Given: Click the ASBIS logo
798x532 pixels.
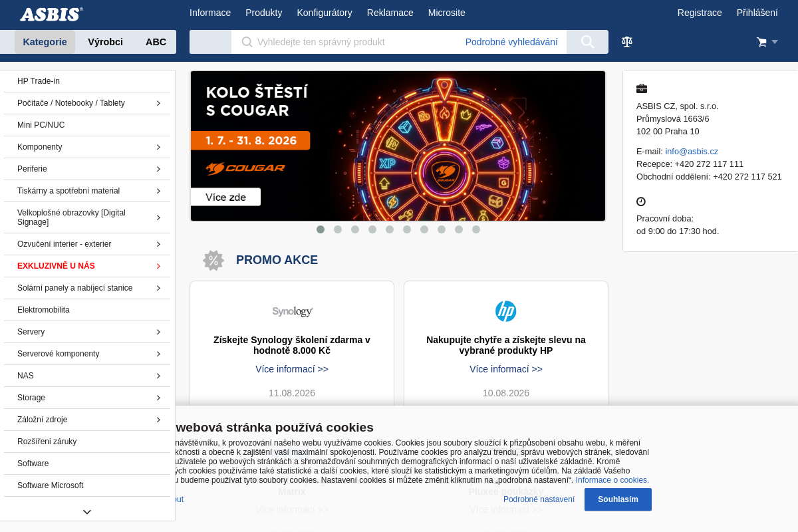Looking at the screenshot, I should 51,14.
